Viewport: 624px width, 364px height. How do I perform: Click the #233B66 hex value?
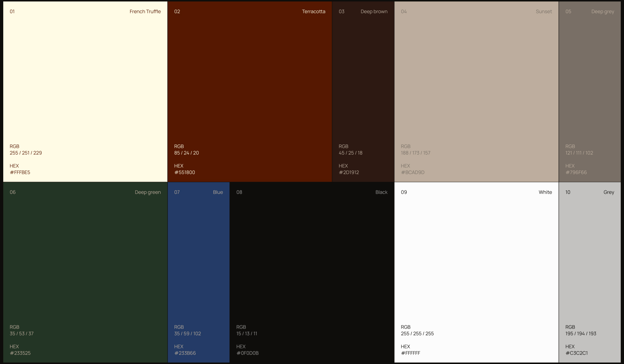click(185, 353)
